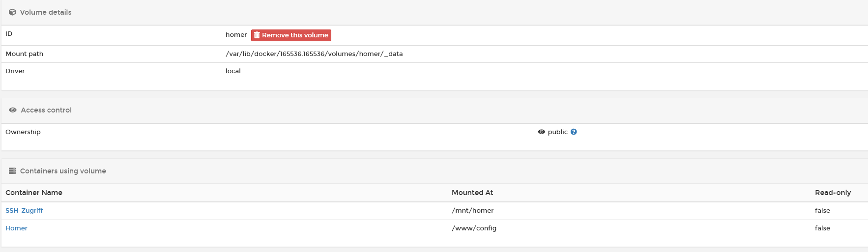Click the eye icon beside public
The image size is (868, 252).
click(542, 132)
